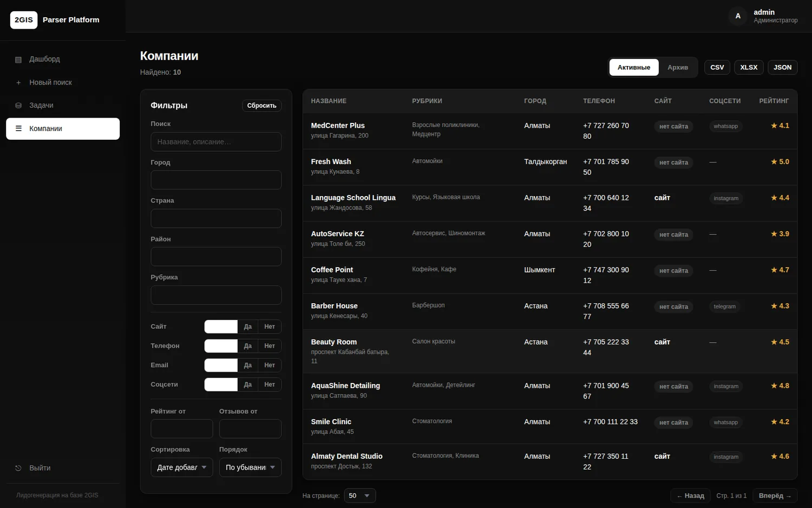
Task: Click the Стр. 1 из 1 page indicator
Action: click(x=731, y=496)
